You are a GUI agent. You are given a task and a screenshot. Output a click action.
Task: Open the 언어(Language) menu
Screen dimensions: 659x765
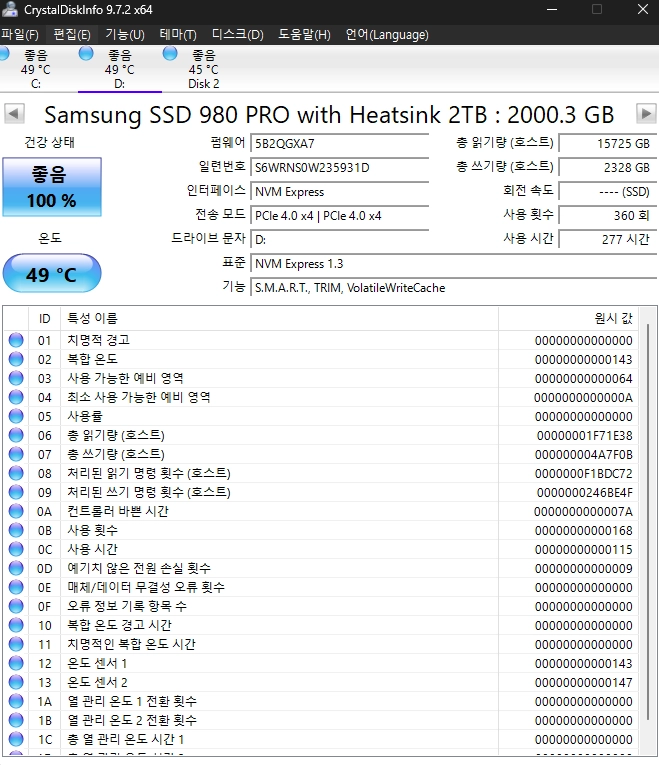387,35
